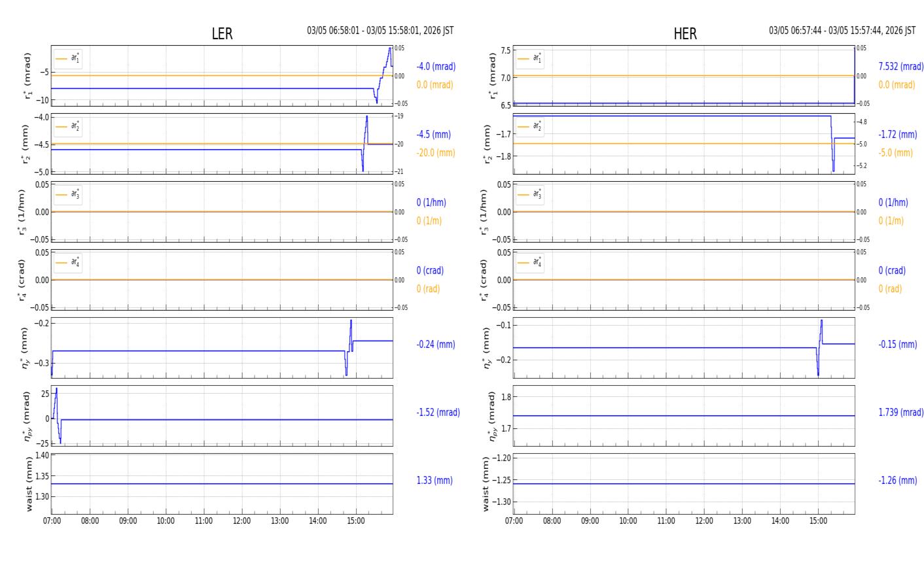This screenshot has height=565, width=924.
Task: Click the LER ηpy* (mrad) axis label
Action: click(x=27, y=416)
